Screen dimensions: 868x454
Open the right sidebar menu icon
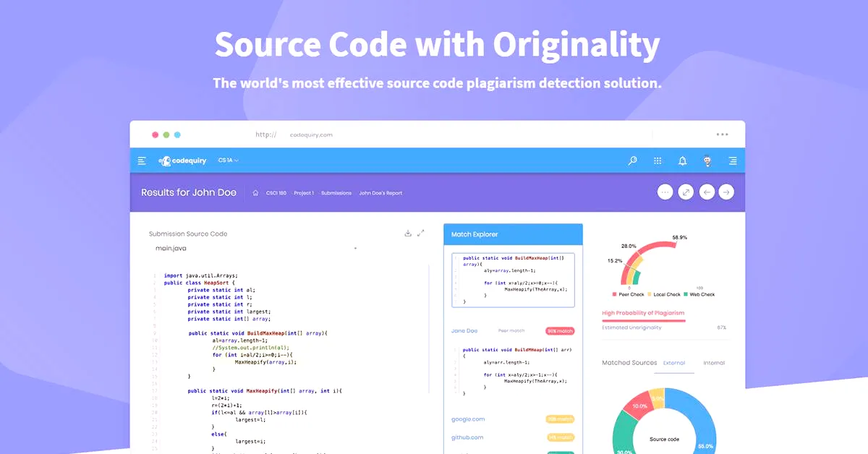click(x=733, y=161)
